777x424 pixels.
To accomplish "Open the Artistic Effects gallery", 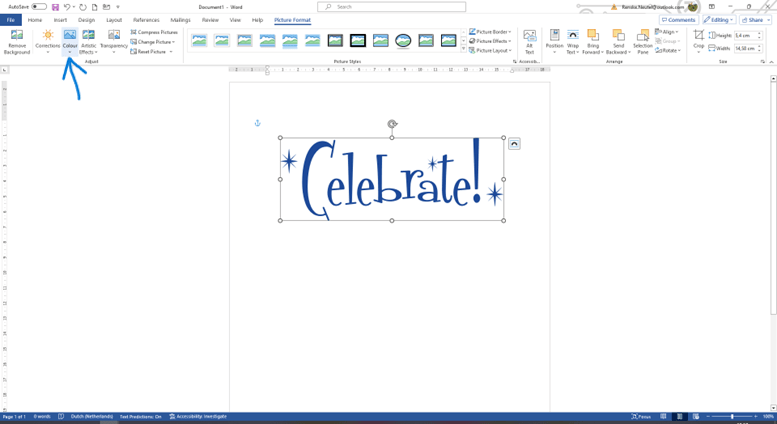I will 88,36.
